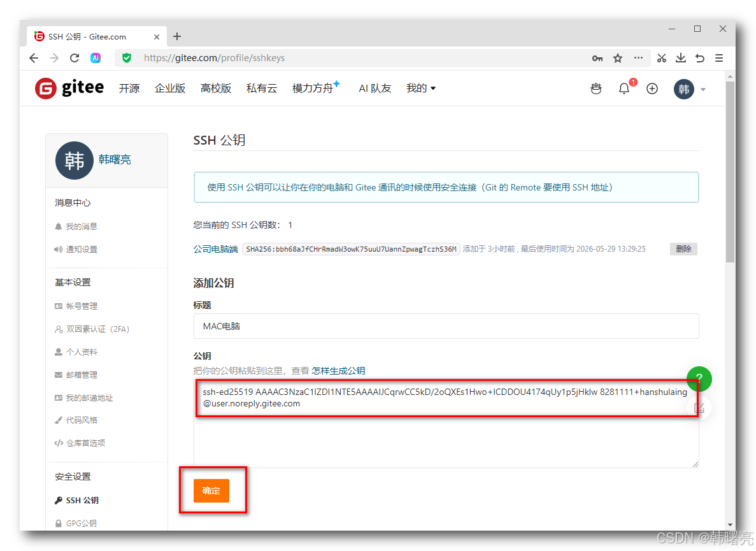Open the 私有云 menu item

[x=261, y=88]
